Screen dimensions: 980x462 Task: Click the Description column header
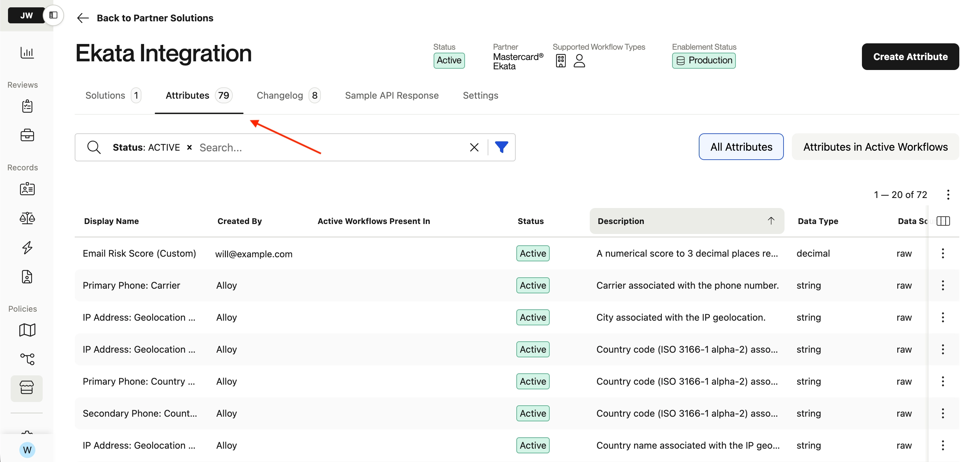coord(687,221)
